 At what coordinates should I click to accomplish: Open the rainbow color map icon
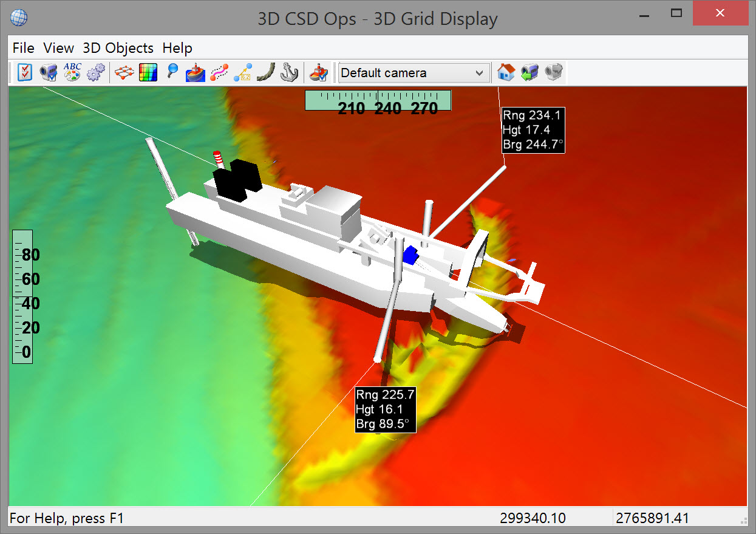pos(148,73)
